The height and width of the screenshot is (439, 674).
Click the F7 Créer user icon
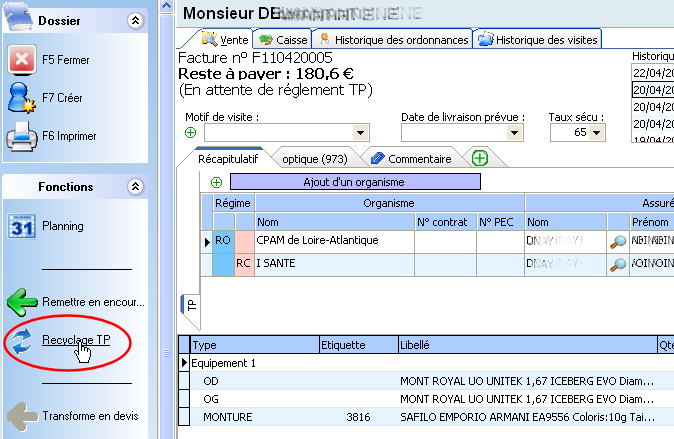(x=21, y=98)
